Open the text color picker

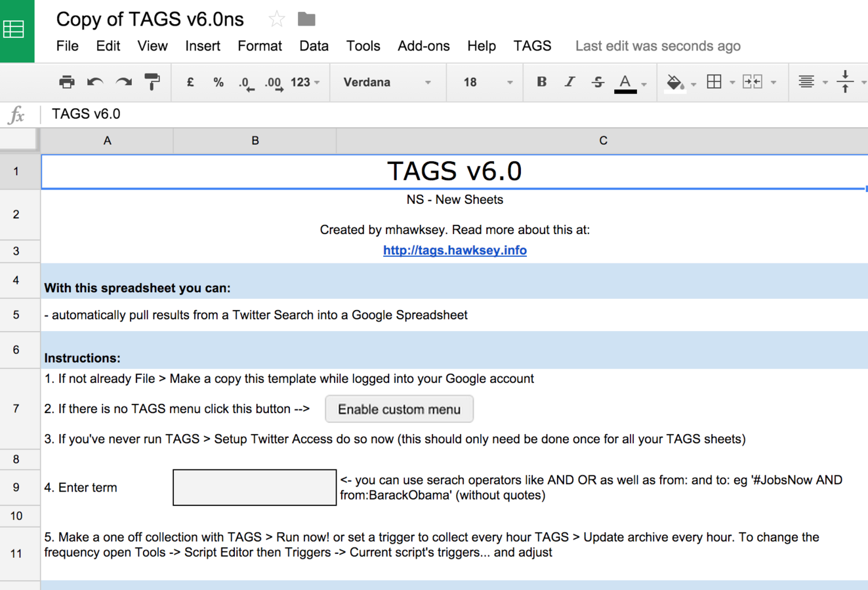click(625, 83)
